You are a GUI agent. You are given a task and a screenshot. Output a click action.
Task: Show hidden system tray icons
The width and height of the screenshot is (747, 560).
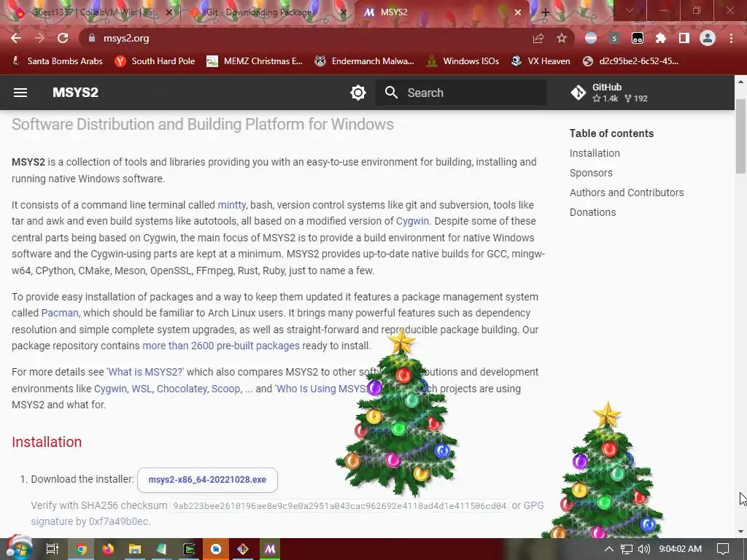click(608, 549)
